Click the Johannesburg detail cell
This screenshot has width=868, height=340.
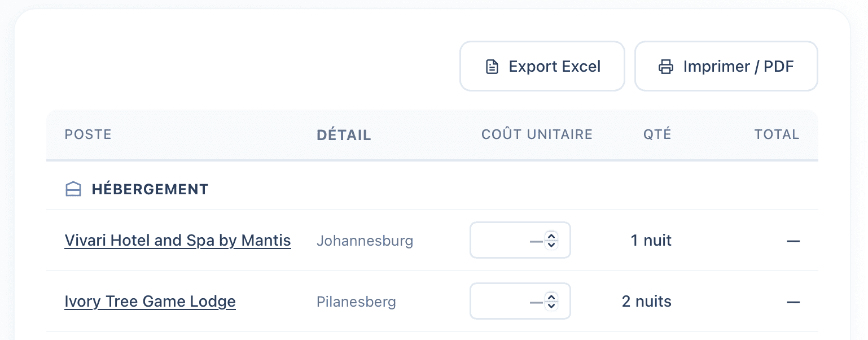365,241
